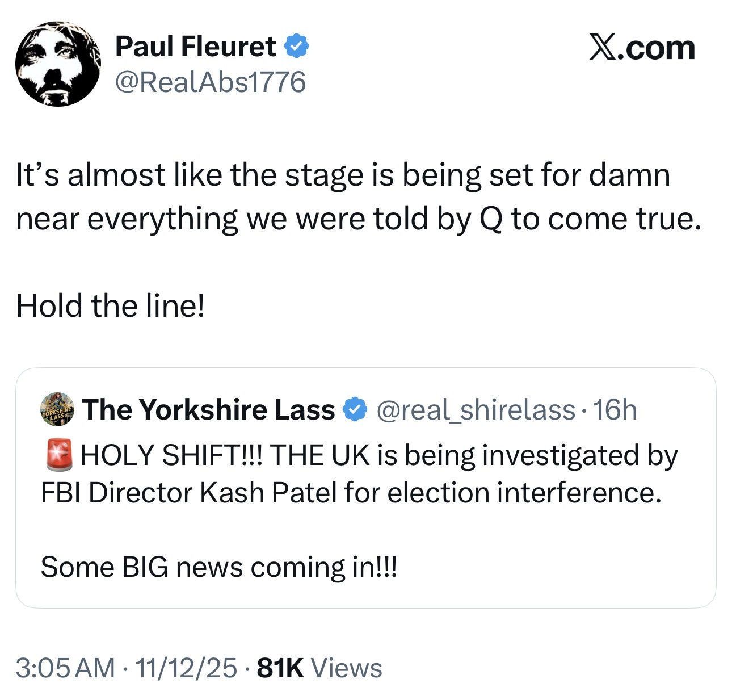Viewport: 732px width, 700px height.
Task: Click the 3:05 AM post time
Action: tap(65, 668)
